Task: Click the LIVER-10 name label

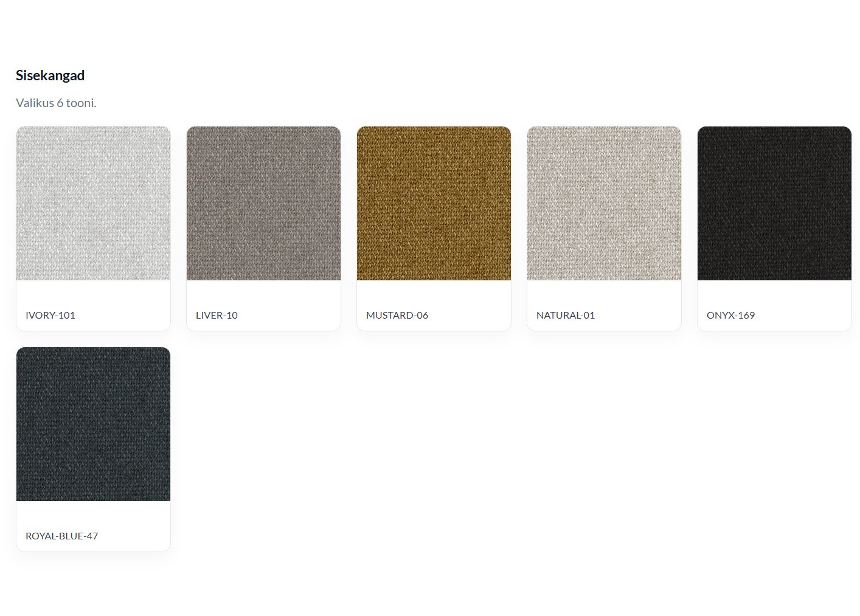Action: pyautogui.click(x=217, y=315)
